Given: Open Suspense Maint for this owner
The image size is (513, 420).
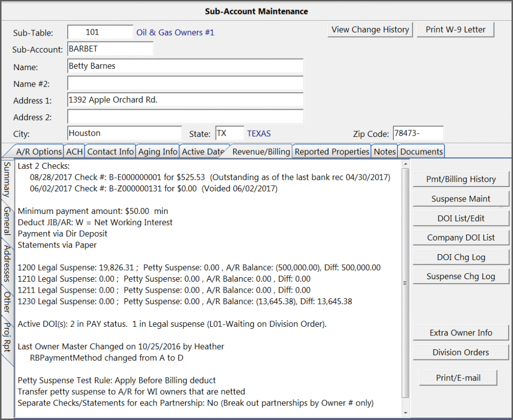Looking at the screenshot, I should (460, 198).
